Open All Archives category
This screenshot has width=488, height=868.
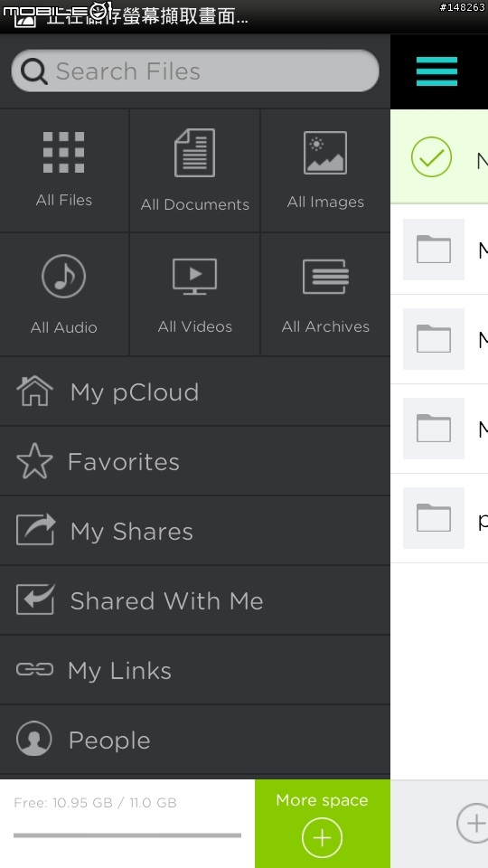[325, 295]
